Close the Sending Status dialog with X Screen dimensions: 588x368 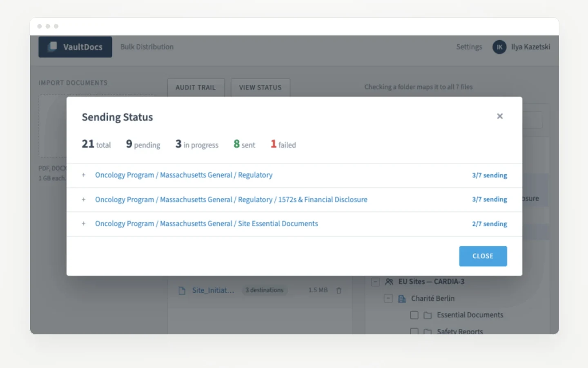[500, 116]
